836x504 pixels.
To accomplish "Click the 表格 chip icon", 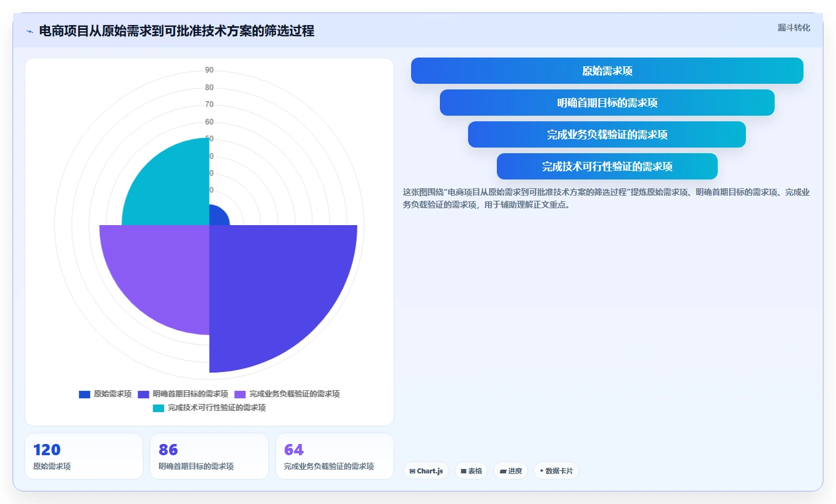I will [x=464, y=471].
